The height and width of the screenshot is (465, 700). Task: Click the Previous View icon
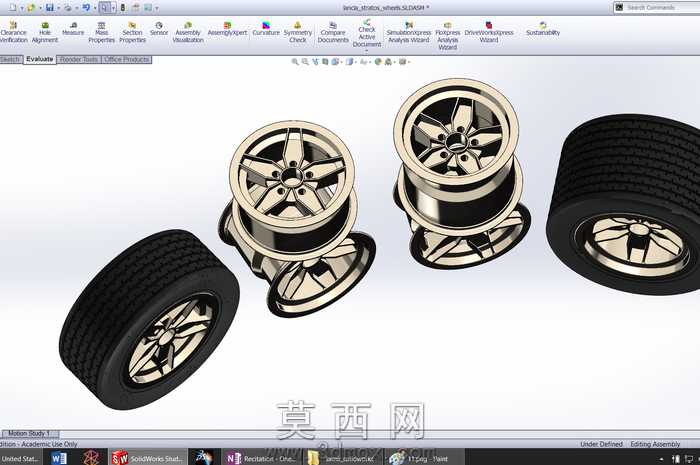pyautogui.click(x=316, y=62)
